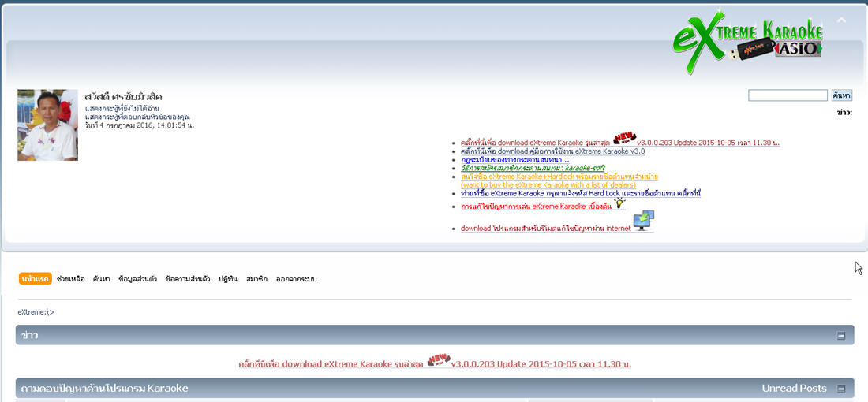Click the ข่าว: label above news list

pyautogui.click(x=844, y=113)
